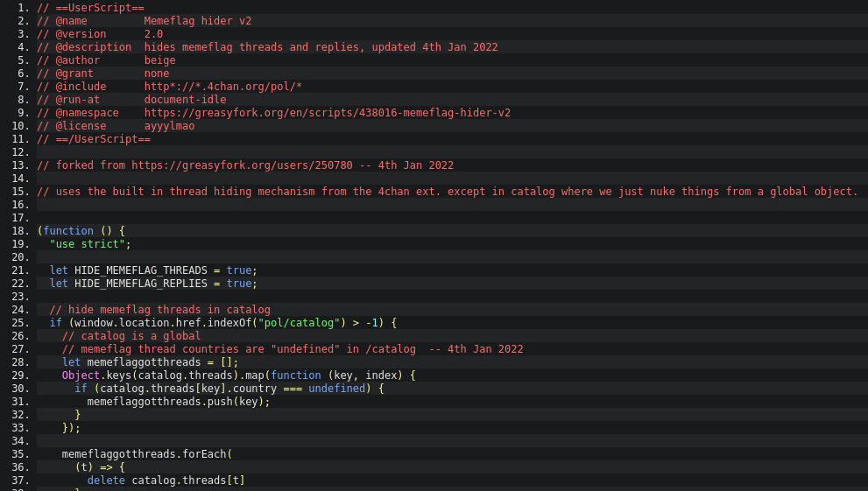Click the author value 'beige'
The height and width of the screenshot is (491, 868).
click(160, 60)
